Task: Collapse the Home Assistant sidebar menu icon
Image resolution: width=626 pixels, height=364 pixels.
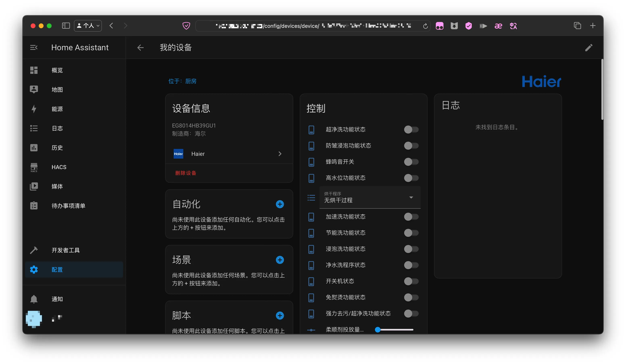Action: coord(34,47)
